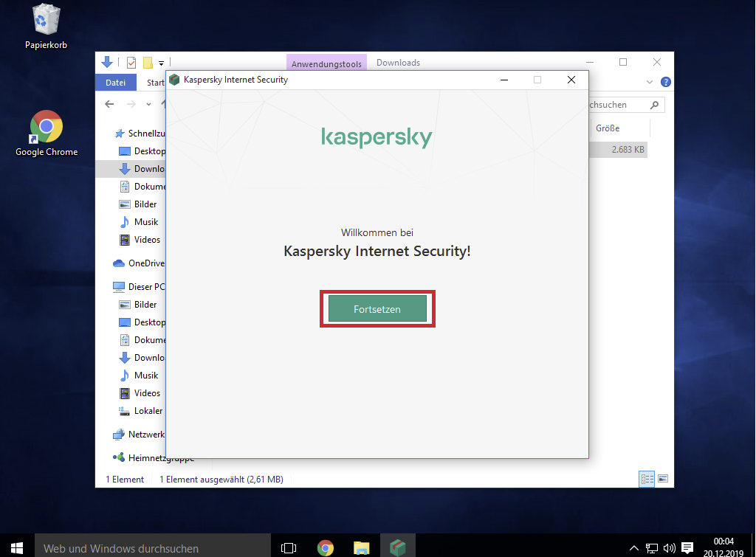
Task: Go back in Explorer navigation
Action: tap(109, 104)
